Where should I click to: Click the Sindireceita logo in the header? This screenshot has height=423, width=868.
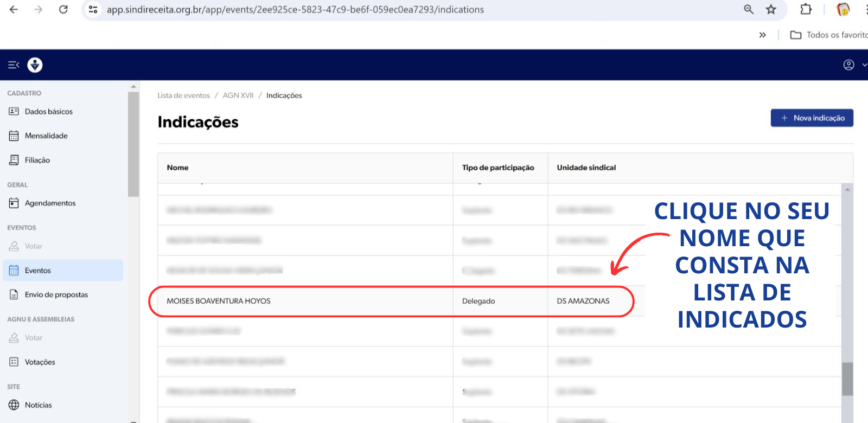pyautogui.click(x=35, y=65)
